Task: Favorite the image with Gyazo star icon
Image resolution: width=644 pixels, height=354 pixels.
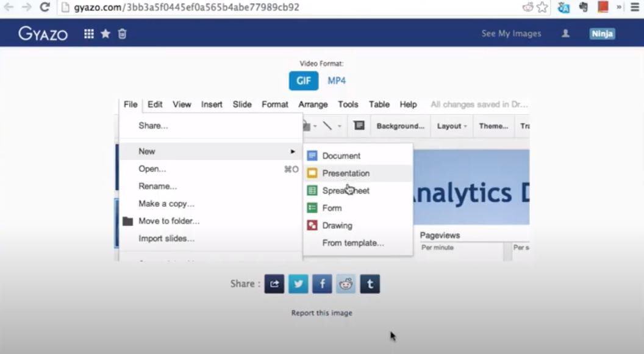Action: click(106, 34)
